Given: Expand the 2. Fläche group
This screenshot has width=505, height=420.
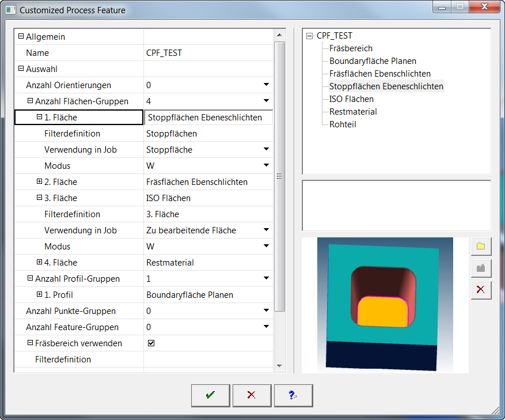Looking at the screenshot, I should pos(39,181).
